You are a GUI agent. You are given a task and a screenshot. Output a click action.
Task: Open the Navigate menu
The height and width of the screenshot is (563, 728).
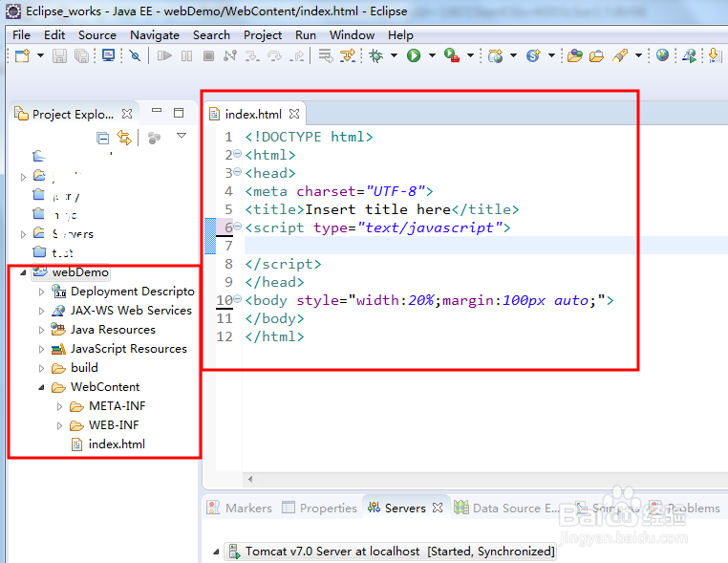[x=155, y=35]
